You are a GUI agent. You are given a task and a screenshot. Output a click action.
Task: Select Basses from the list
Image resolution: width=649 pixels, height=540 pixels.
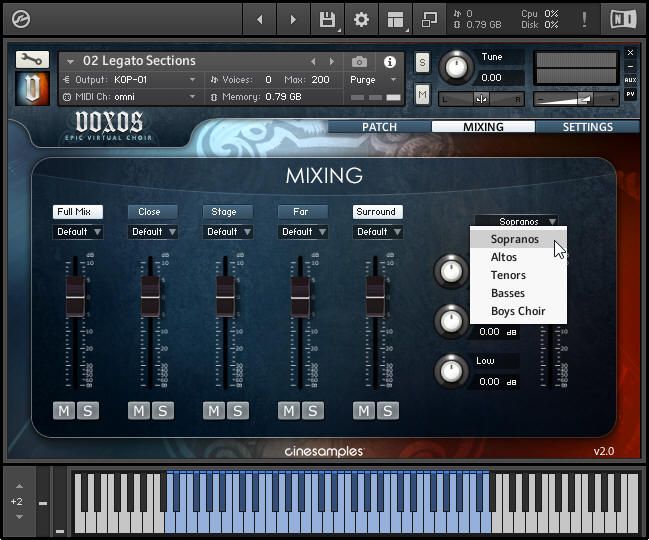coord(518,293)
